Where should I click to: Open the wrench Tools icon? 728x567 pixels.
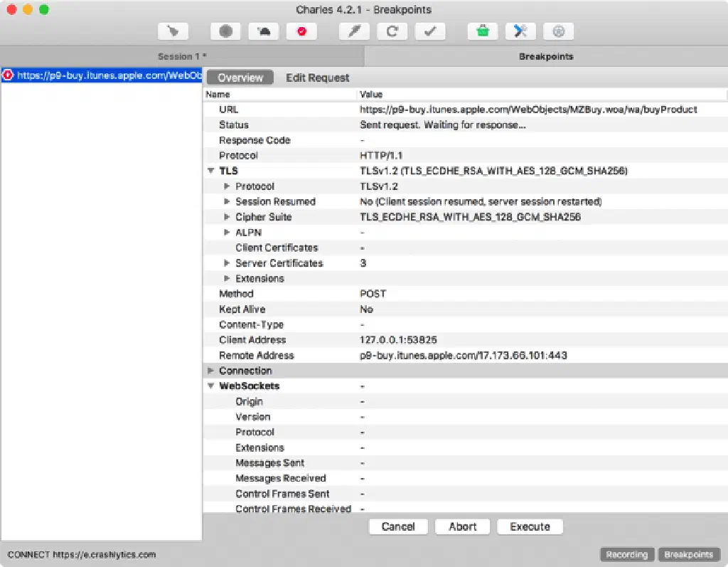click(x=520, y=31)
